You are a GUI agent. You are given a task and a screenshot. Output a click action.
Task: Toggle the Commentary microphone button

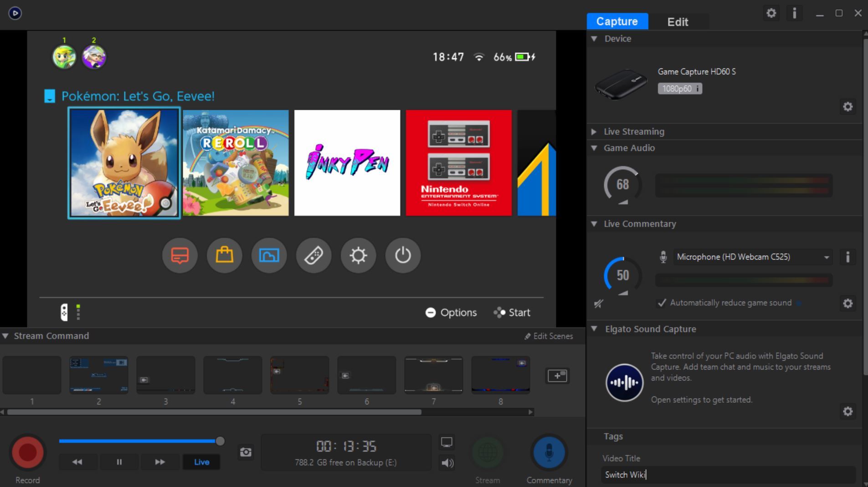(x=549, y=452)
